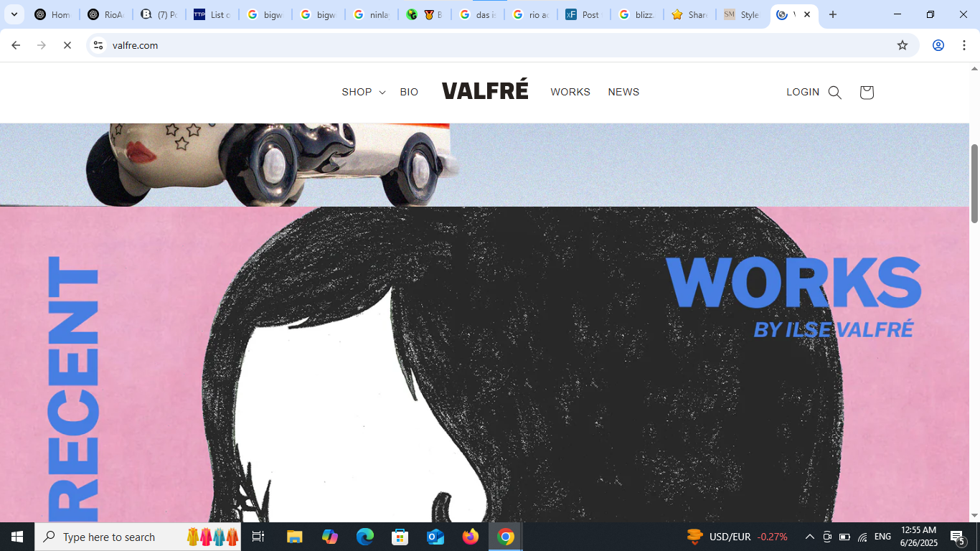980x551 pixels.
Task: Open the NEWS menu item
Action: [x=623, y=92]
